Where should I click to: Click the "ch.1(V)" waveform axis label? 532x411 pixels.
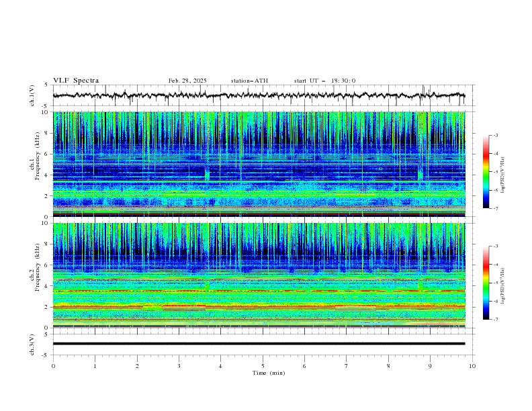click(32, 95)
